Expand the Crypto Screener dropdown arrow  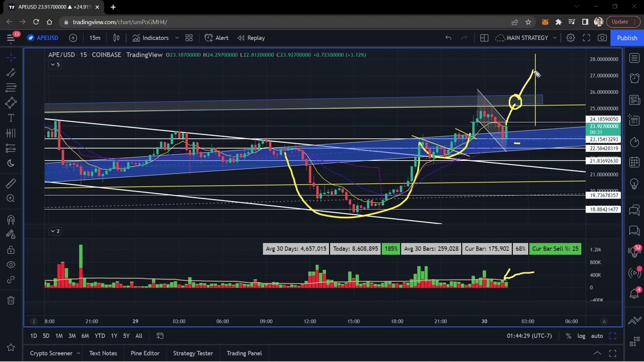[x=78, y=353]
